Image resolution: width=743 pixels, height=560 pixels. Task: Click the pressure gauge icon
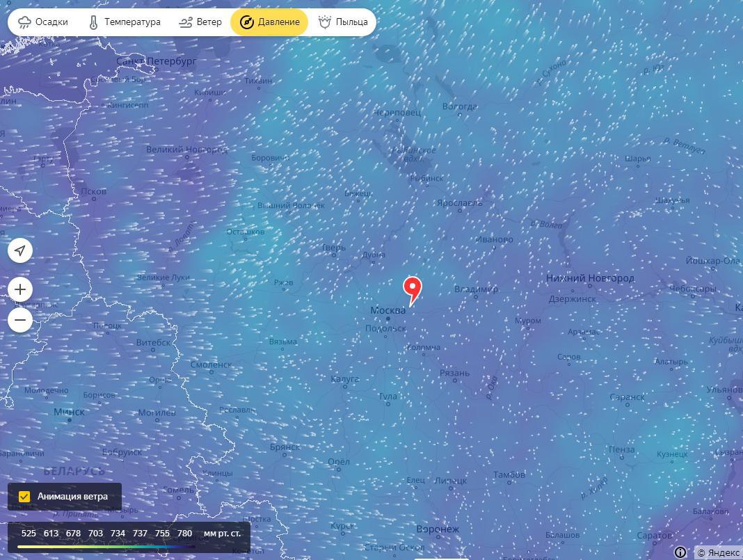click(247, 22)
